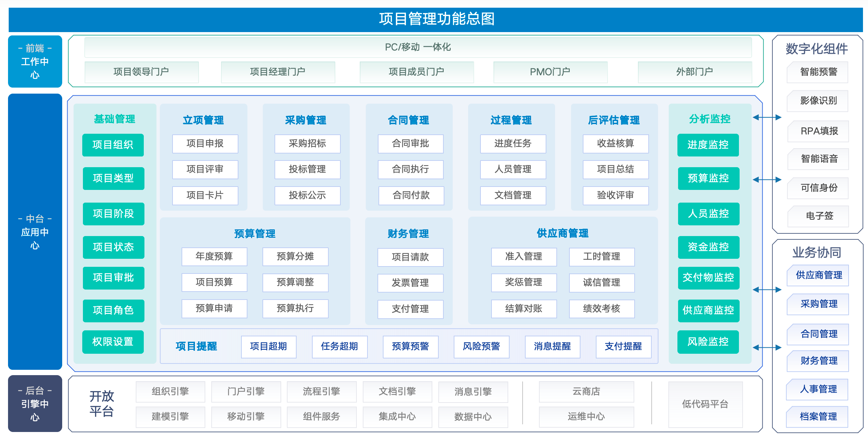This screenshot has height=438, width=868.
Task: Select the 风险预警 reminder box
Action: click(481, 346)
